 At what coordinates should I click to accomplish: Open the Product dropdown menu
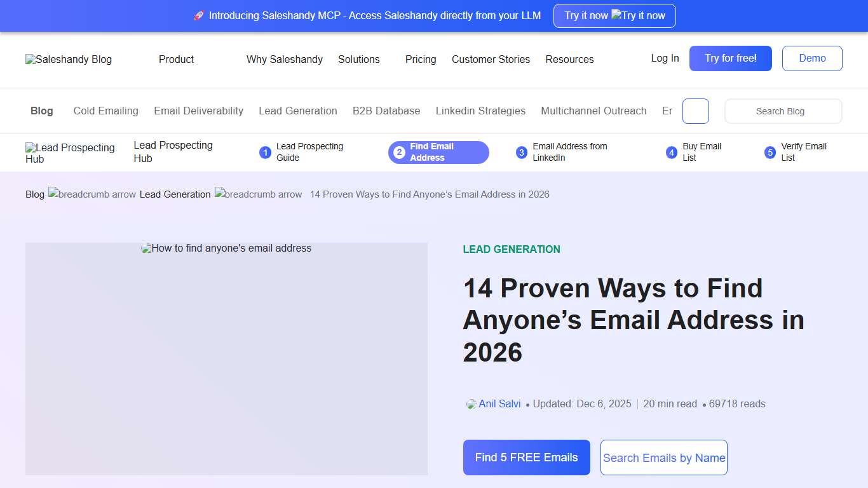176,59
